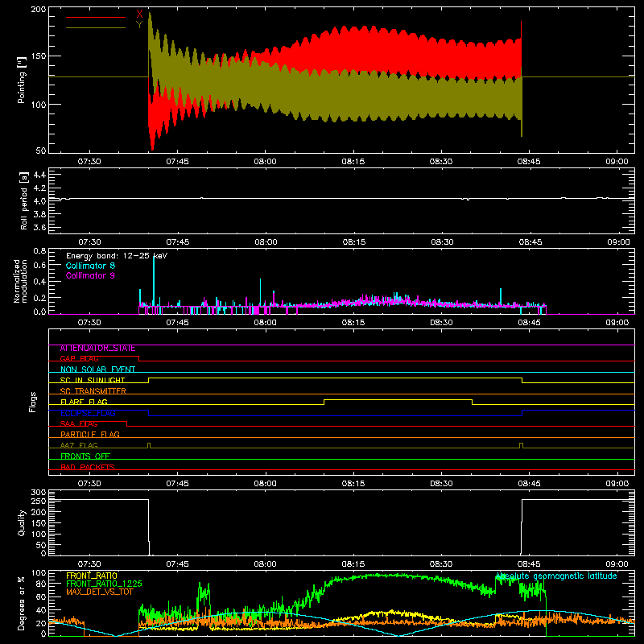Click 08:30 time label under modulation plot
Screen dimensions: 644x644
click(441, 323)
